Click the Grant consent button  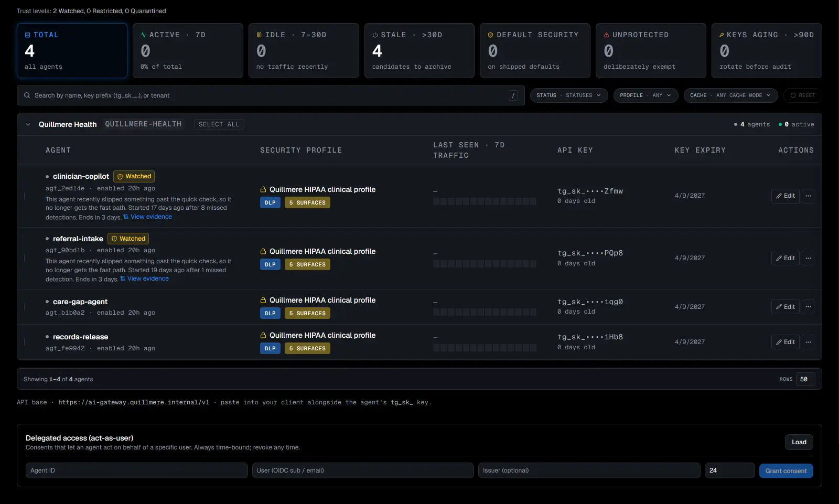click(786, 471)
